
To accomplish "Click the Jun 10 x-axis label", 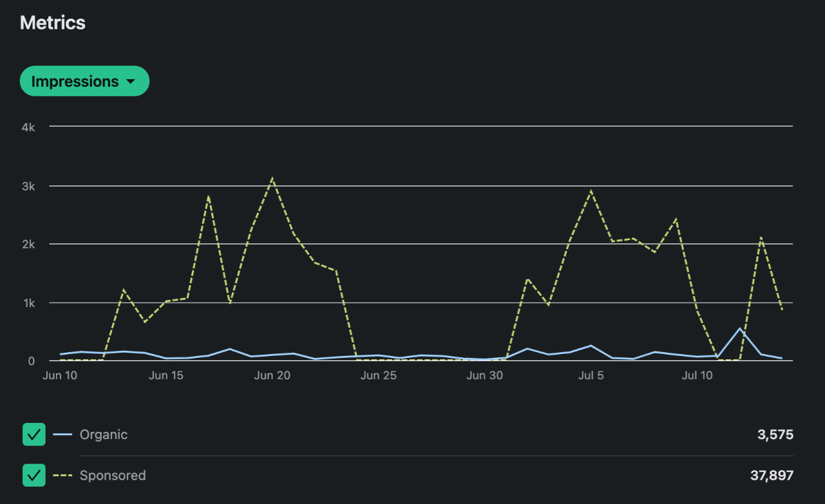I will tap(60, 375).
